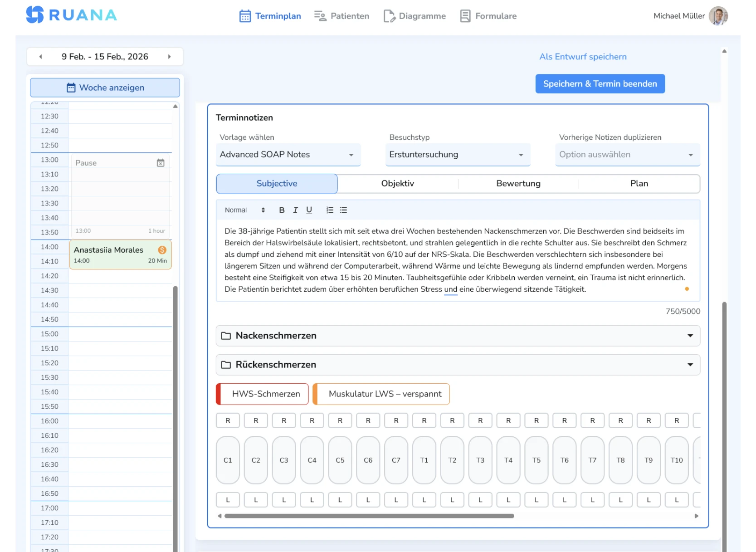
Task: Toggle the R marker above vertebra C1
Action: [228, 420]
